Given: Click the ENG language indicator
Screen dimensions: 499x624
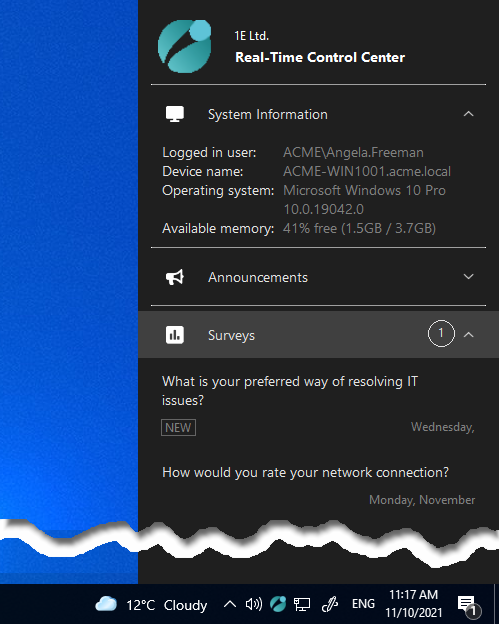Looking at the screenshot, I should coord(363,604).
